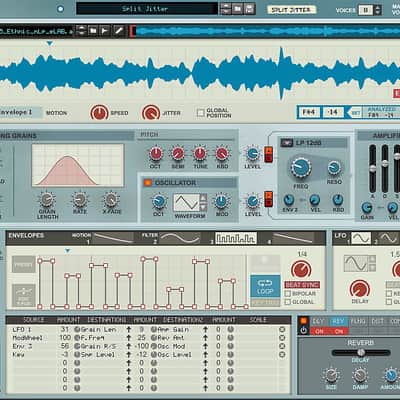Clear the ModWheel modulation row
The image size is (400, 400).
282,338
